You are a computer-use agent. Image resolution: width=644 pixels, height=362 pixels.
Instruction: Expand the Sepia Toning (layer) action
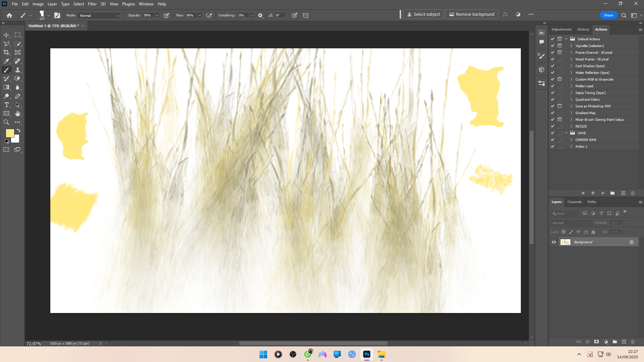click(571, 93)
